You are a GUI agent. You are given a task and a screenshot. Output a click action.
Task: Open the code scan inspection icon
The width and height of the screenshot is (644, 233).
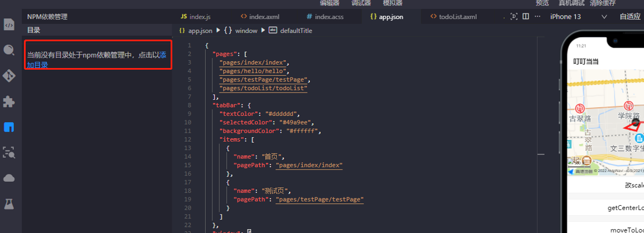click(9, 153)
